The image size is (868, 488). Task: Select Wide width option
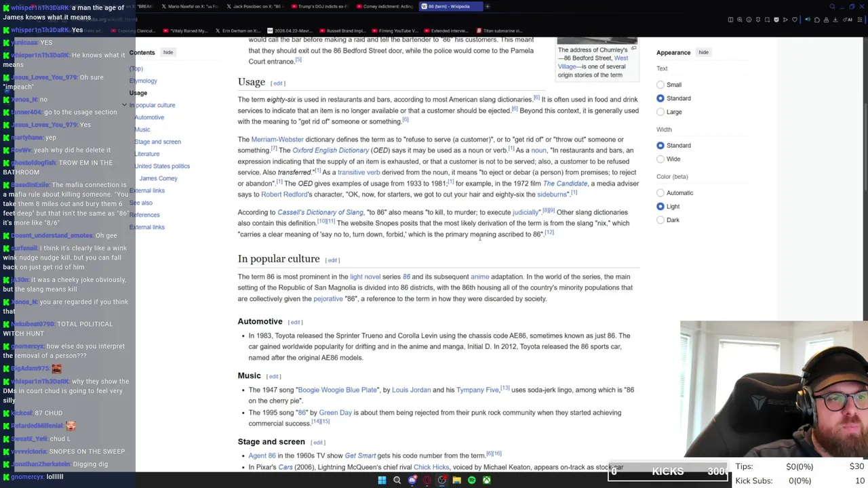660,159
